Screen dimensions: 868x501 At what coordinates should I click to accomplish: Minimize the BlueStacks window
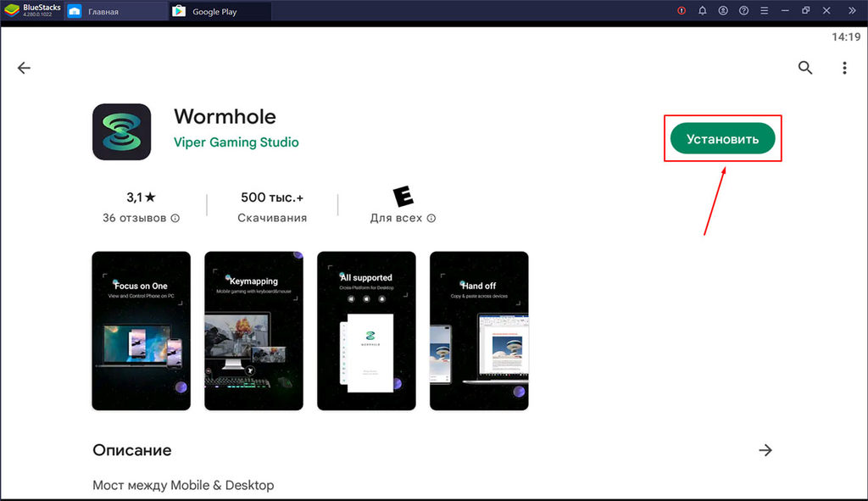tap(785, 10)
